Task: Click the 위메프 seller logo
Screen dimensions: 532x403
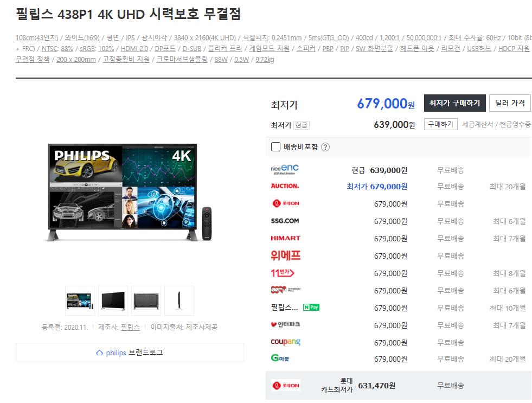Action: point(285,255)
